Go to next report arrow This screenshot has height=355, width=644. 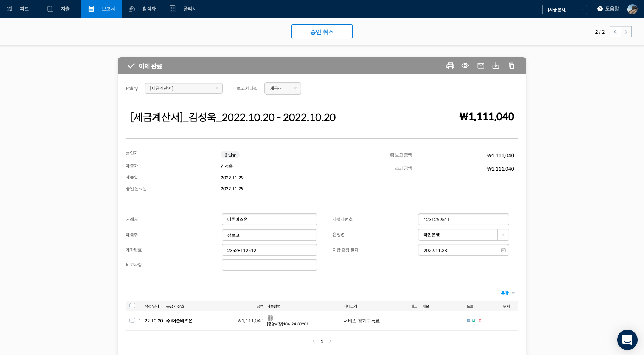(626, 32)
